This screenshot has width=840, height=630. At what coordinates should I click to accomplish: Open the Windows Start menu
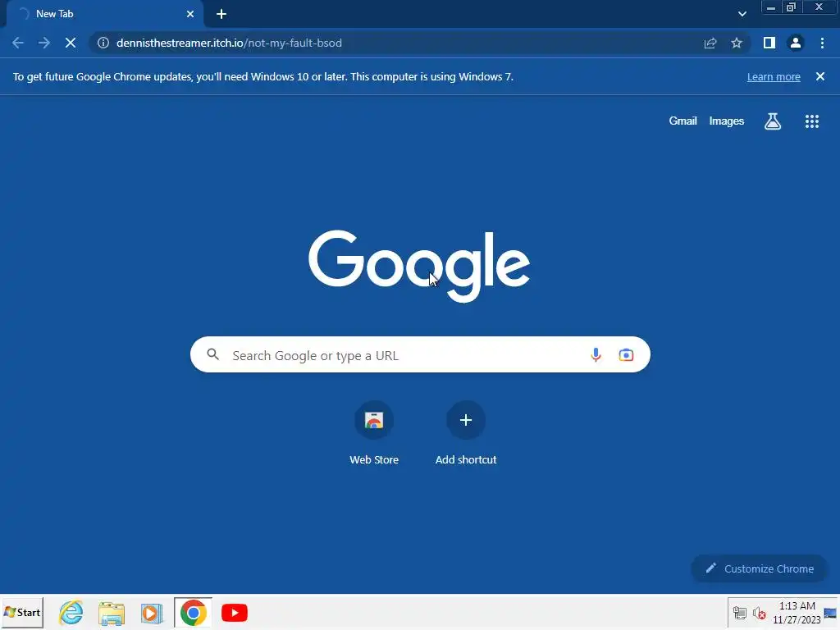tap(22, 612)
